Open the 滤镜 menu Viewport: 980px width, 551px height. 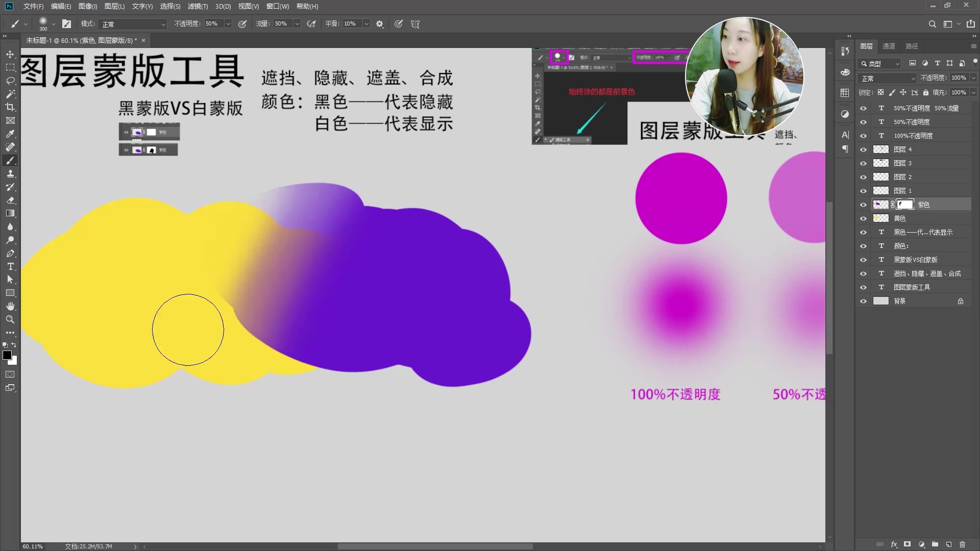[x=198, y=7]
